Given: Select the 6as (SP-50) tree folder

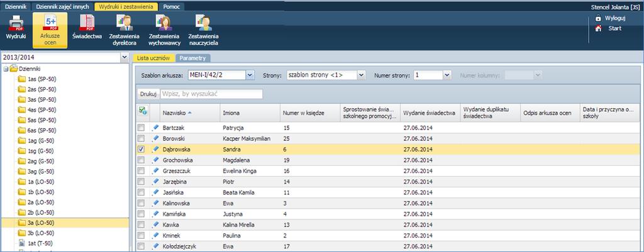Looking at the screenshot, I should pos(42,130).
